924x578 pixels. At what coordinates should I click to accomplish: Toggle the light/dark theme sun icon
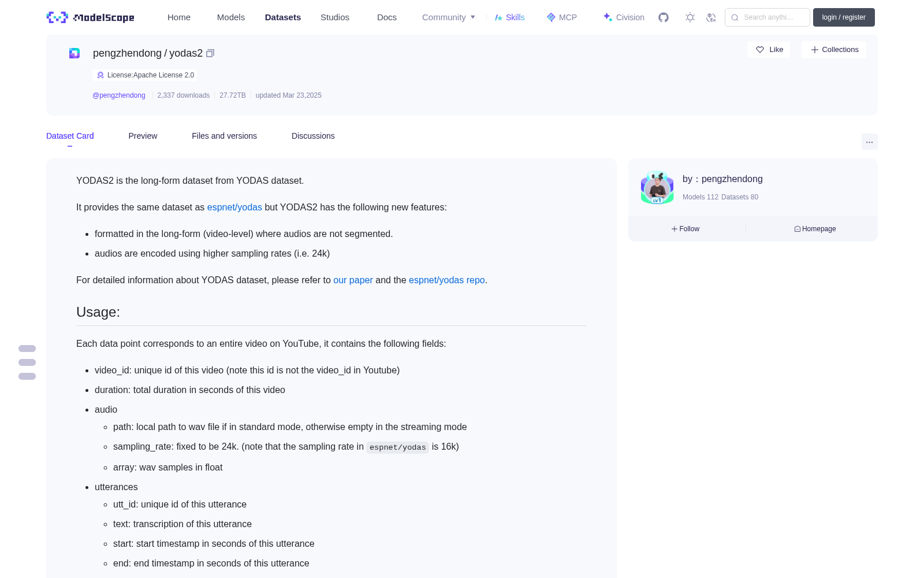[x=690, y=17]
